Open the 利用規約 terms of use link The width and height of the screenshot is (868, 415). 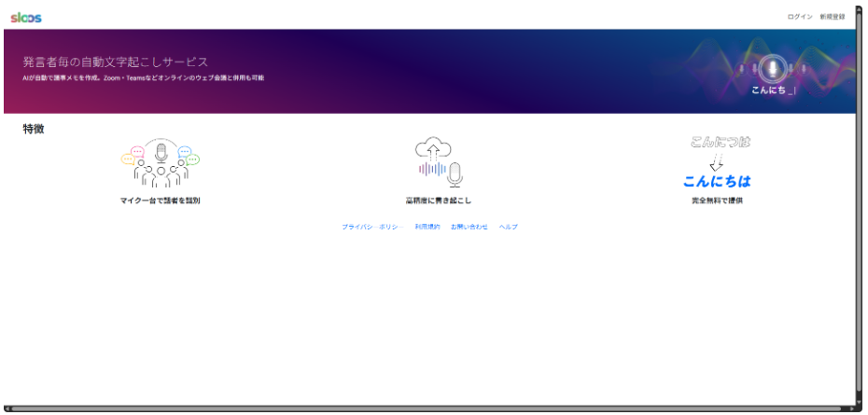point(427,227)
